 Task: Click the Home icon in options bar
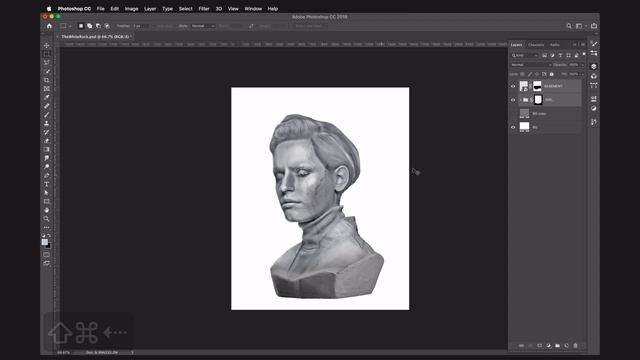pos(49,26)
